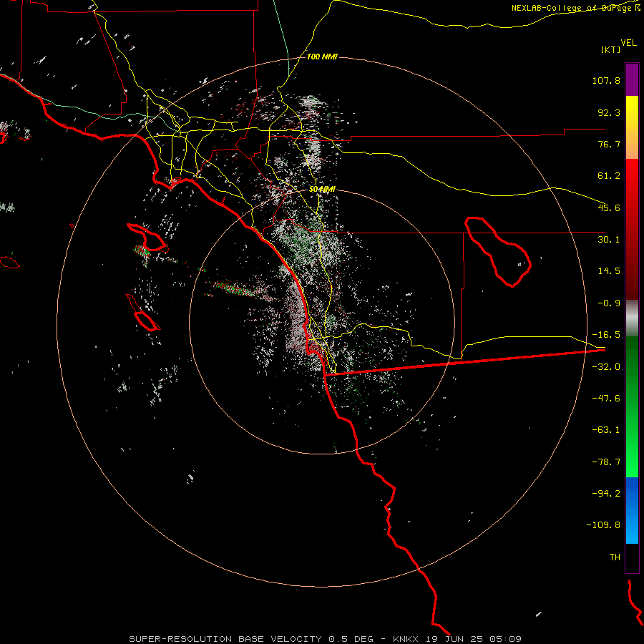The height and width of the screenshot is (644, 644).
Task: Select the -94.2 velocity scale value
Action: coord(606,493)
